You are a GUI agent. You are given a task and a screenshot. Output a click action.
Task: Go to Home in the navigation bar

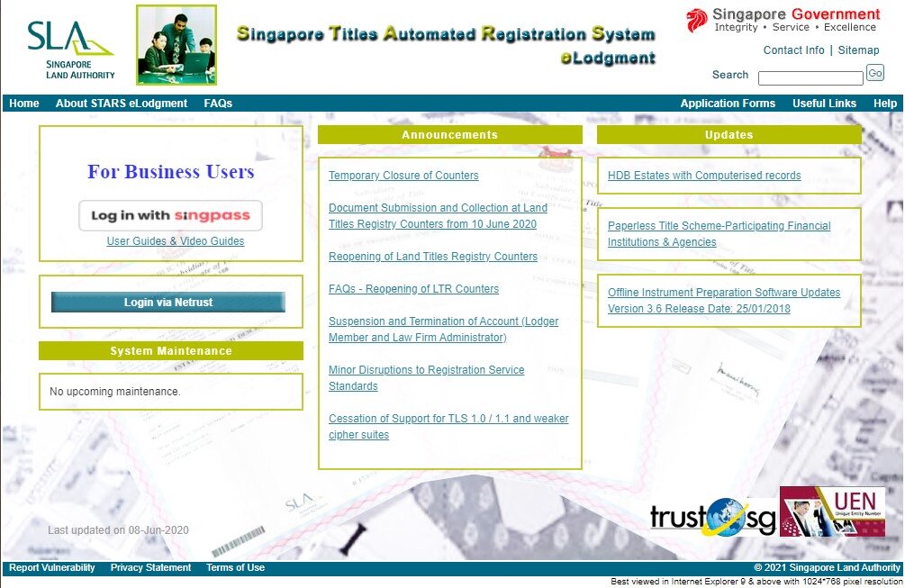[x=24, y=104]
